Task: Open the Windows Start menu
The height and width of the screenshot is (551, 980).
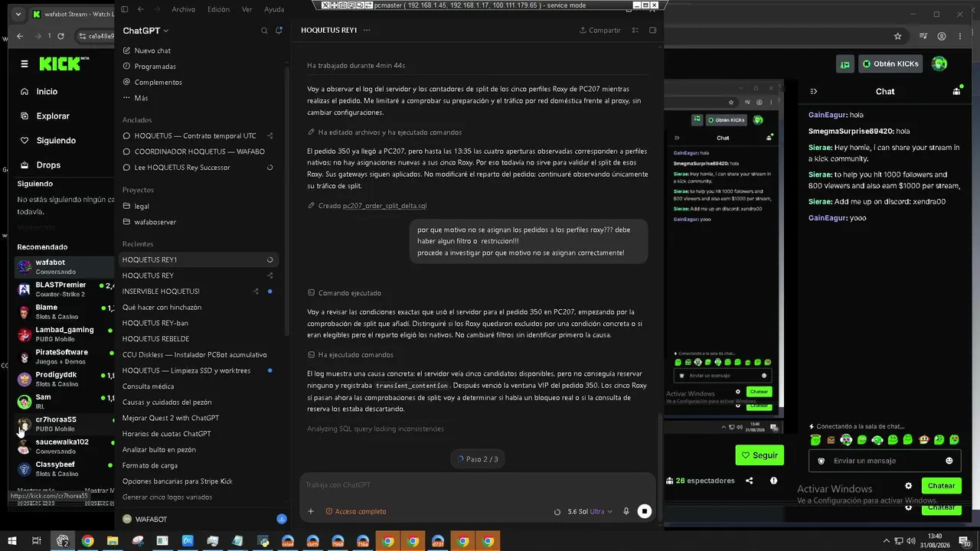Action: pos(12,541)
